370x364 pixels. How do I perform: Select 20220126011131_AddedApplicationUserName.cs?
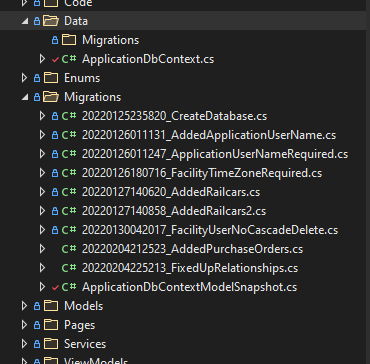click(x=209, y=135)
